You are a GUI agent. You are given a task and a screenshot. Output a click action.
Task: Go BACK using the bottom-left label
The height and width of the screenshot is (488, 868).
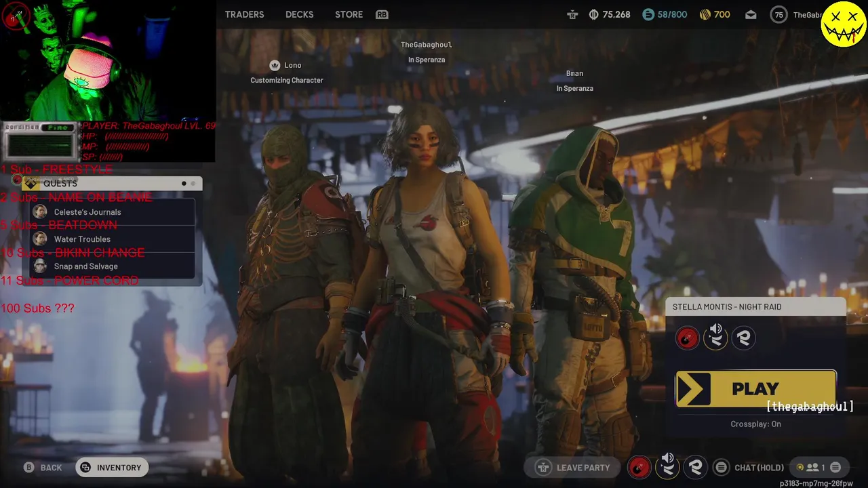pos(51,468)
